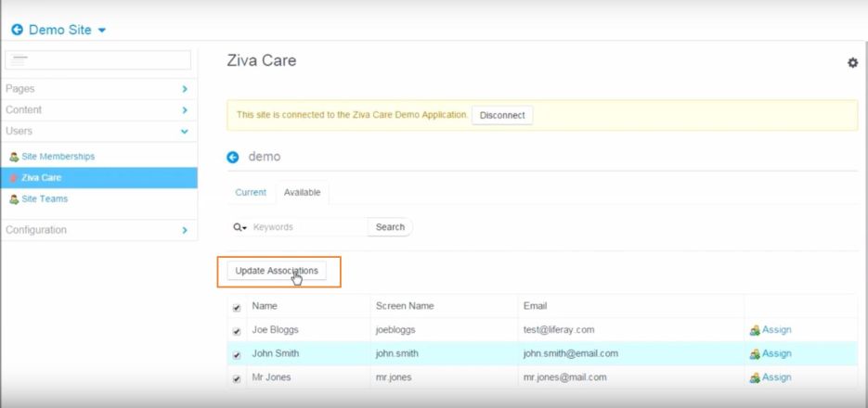Click the Ziva Care page heading
Screen dimensions: 868x408
(x=261, y=60)
